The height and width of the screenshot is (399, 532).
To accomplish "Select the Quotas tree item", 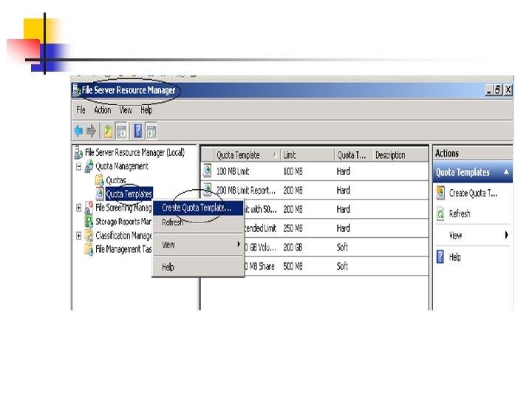I will click(x=116, y=180).
